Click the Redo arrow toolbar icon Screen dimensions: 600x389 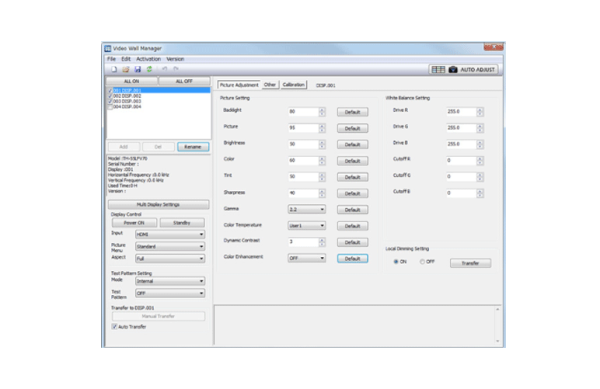pyautogui.click(x=176, y=69)
